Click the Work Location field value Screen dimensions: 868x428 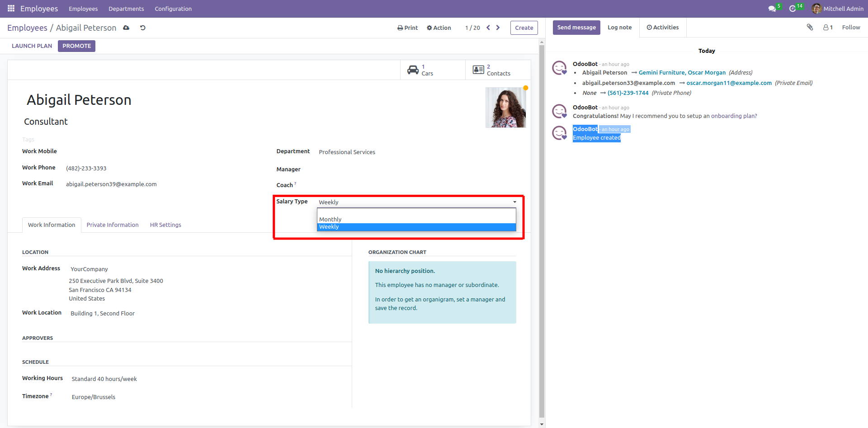click(103, 313)
